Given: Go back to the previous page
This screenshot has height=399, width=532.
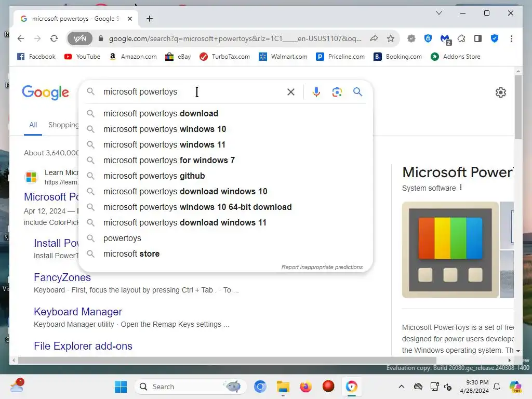Looking at the screenshot, I should click(x=21, y=38).
